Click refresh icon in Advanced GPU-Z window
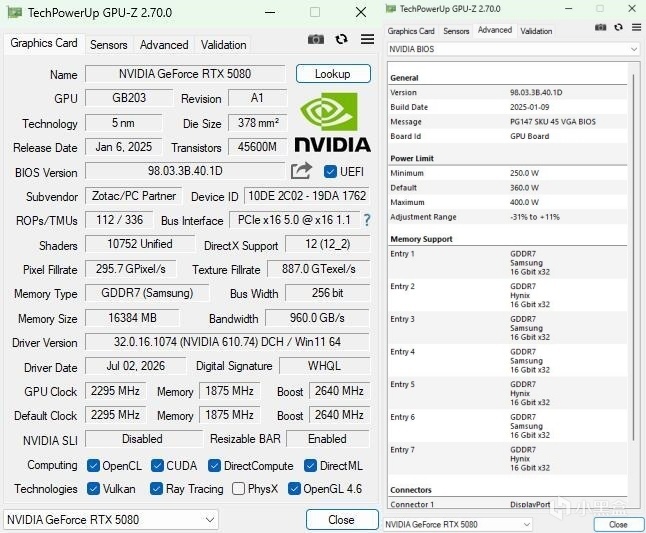Image resolution: width=646 pixels, height=533 pixels. 618,27
